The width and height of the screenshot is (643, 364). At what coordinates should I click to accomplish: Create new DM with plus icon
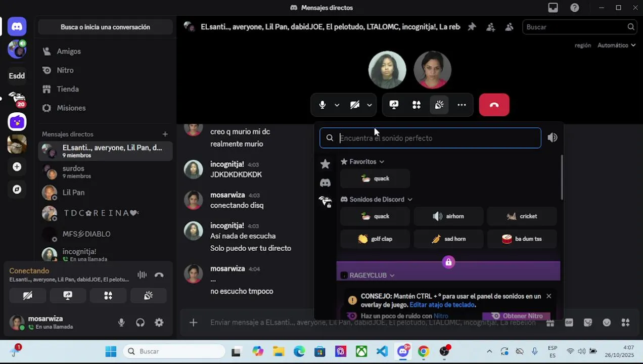click(x=165, y=134)
